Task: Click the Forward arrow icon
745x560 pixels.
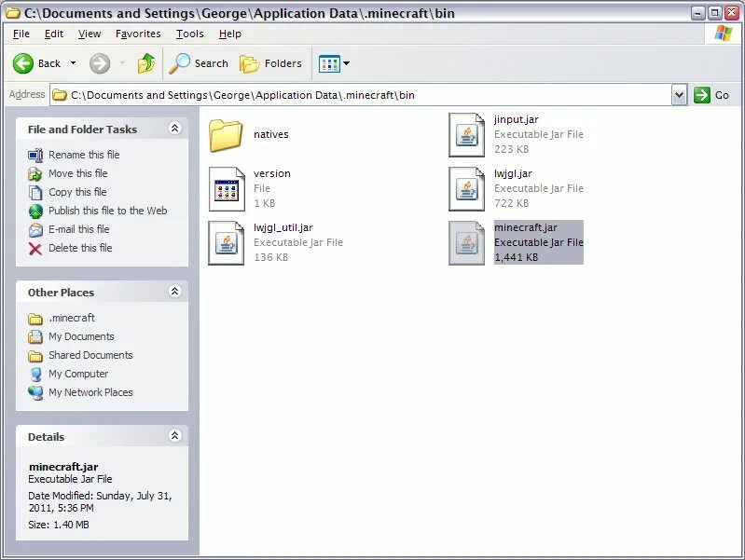Action: [x=100, y=63]
